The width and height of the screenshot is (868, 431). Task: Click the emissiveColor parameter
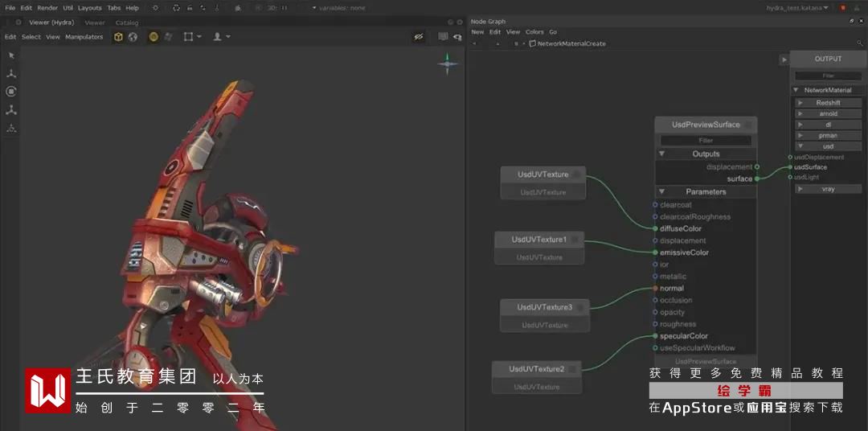[684, 252]
